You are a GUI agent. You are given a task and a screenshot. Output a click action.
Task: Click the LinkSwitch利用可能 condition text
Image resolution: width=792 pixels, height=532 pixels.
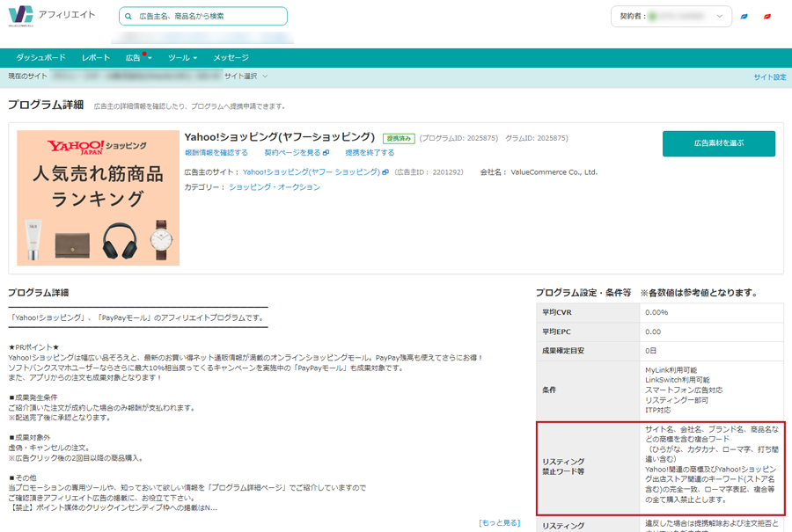(678, 380)
